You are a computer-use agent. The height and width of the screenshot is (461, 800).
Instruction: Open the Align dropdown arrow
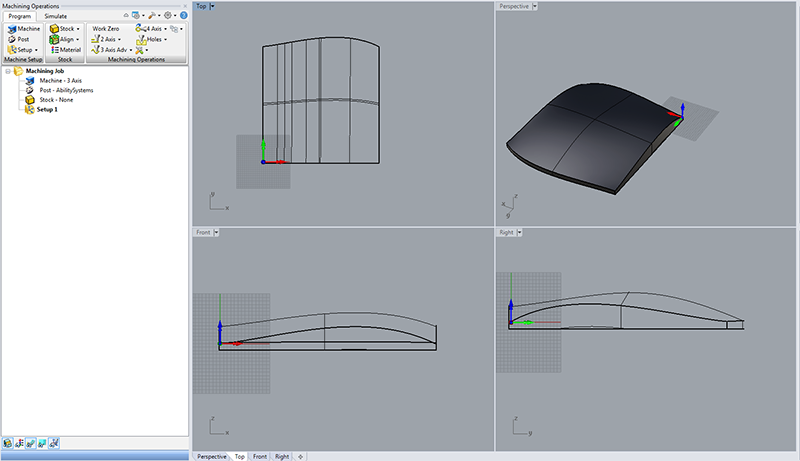78,39
